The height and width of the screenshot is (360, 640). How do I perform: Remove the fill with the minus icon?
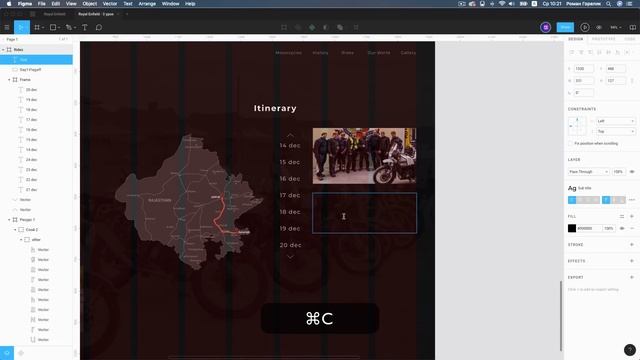632,228
